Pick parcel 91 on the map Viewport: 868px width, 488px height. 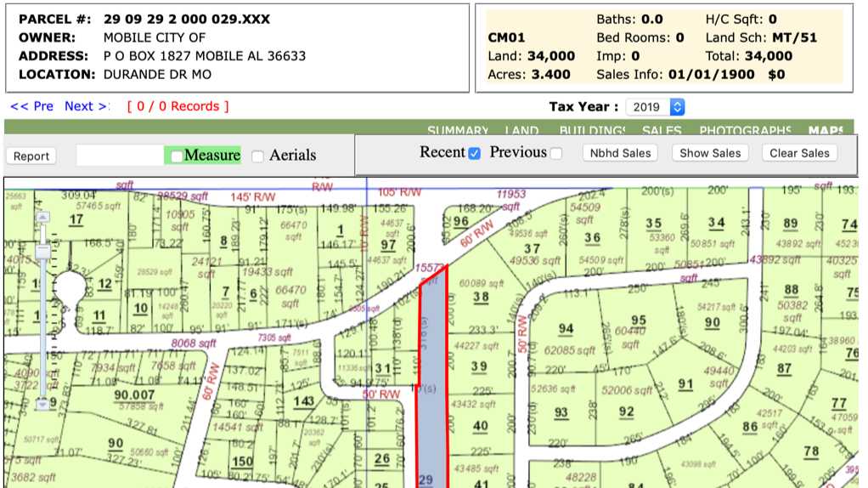[685, 384]
